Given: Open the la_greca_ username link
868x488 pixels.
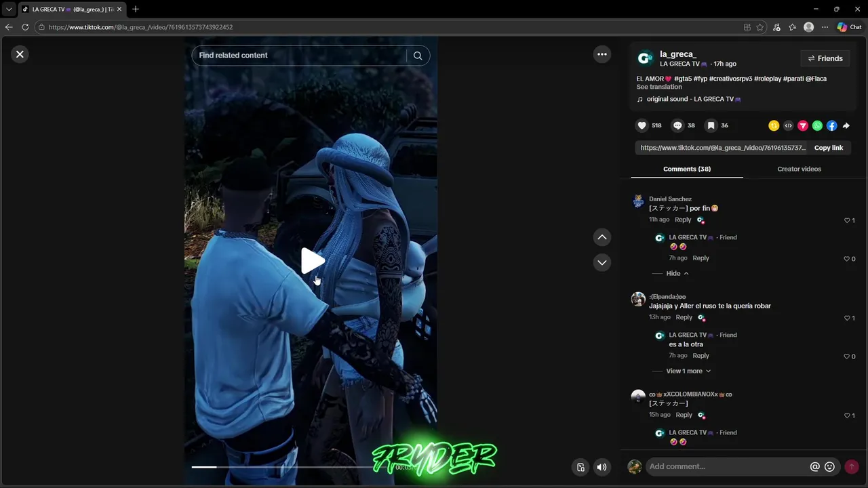Looking at the screenshot, I should click(678, 54).
